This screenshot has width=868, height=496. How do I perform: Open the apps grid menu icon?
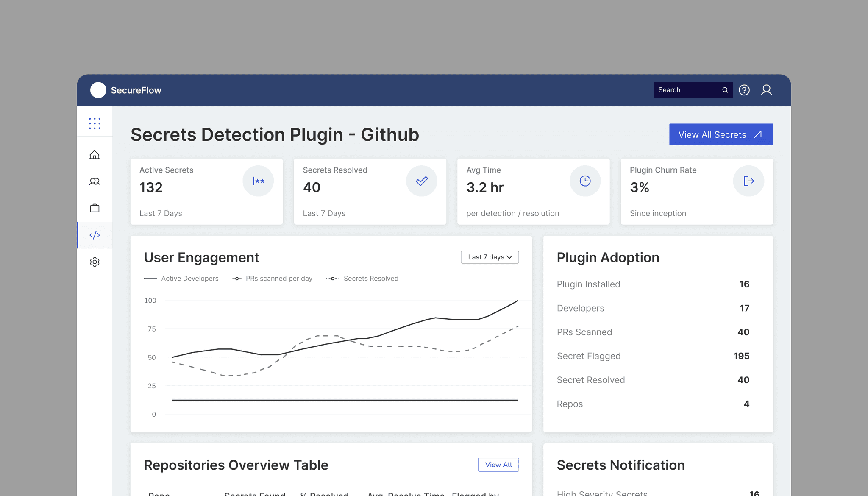coord(95,123)
